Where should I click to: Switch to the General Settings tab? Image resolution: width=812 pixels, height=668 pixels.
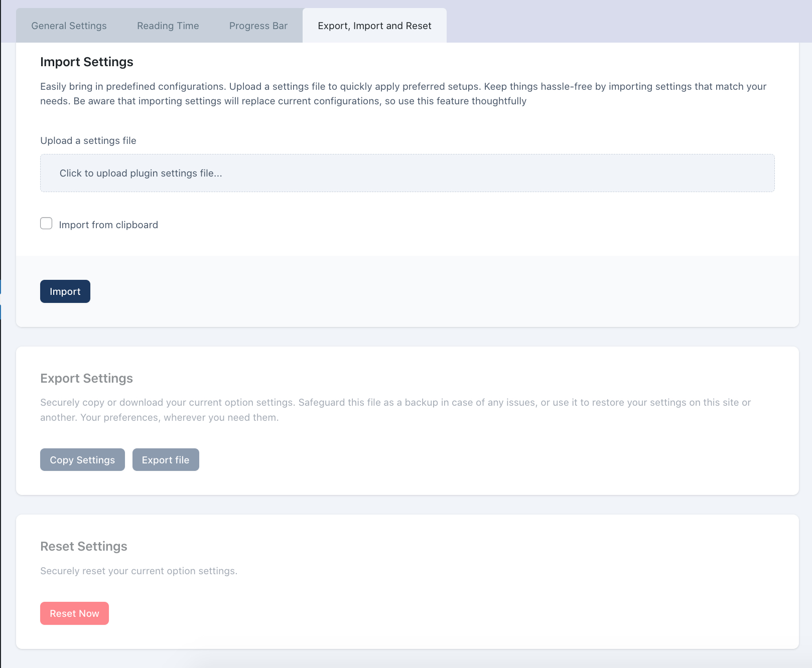coord(69,26)
